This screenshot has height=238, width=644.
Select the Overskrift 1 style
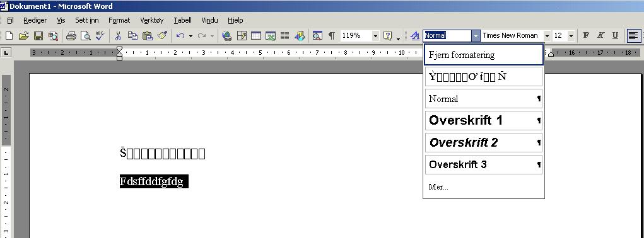coord(484,120)
